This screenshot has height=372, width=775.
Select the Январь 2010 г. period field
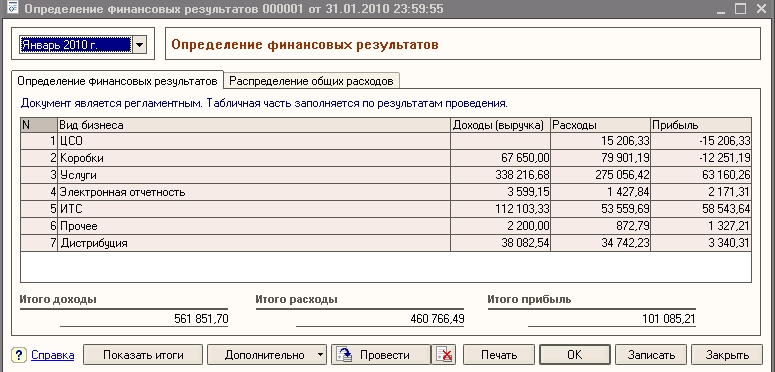point(76,45)
